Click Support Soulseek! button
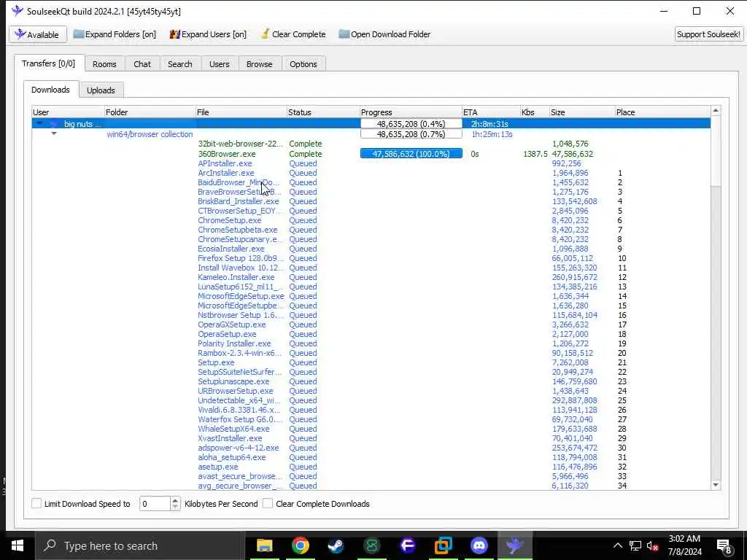This screenshot has width=747, height=560. point(708,34)
